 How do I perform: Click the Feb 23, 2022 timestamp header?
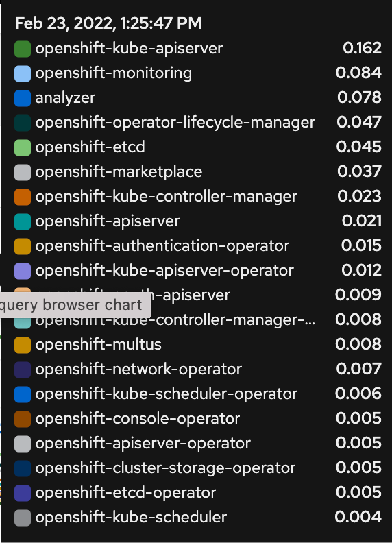point(108,23)
